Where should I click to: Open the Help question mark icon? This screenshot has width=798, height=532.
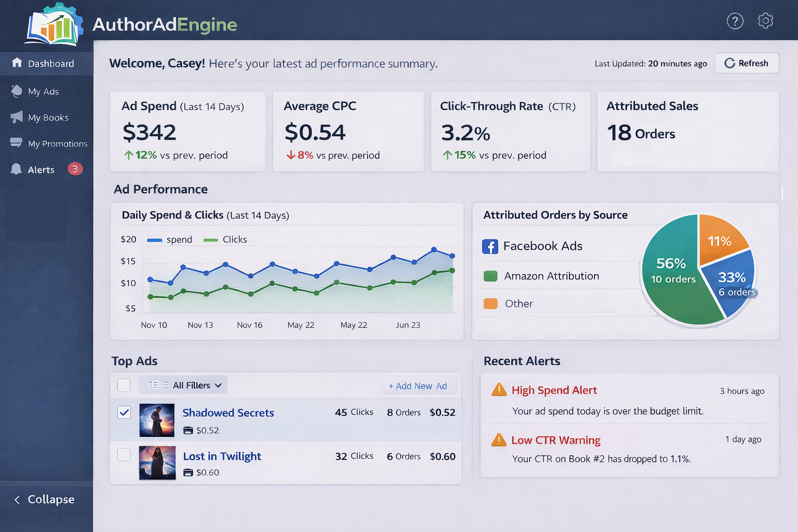click(735, 21)
